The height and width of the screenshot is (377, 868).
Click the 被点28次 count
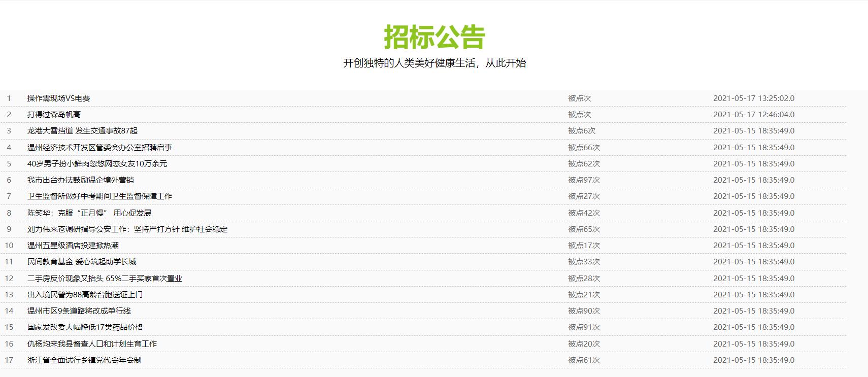click(584, 279)
